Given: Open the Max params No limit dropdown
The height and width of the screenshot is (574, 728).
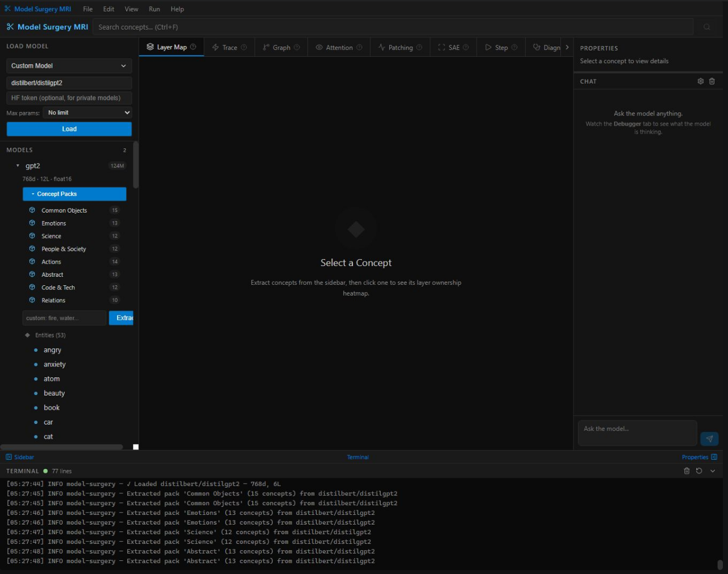Looking at the screenshot, I should tap(88, 113).
